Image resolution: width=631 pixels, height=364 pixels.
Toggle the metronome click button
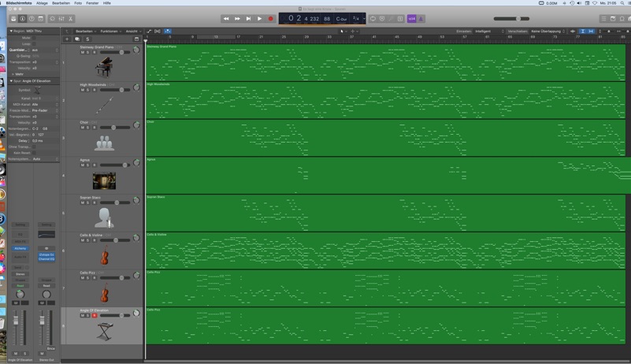pyautogui.click(x=421, y=19)
